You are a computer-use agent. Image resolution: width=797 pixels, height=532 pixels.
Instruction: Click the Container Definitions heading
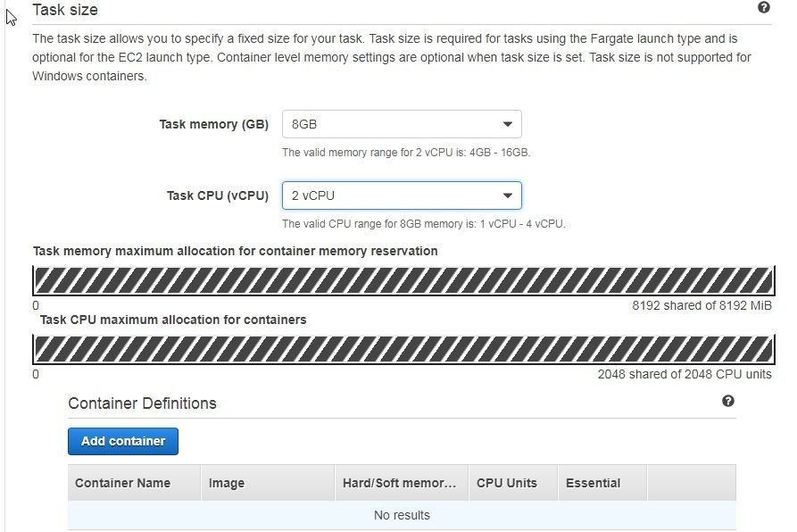(142, 403)
